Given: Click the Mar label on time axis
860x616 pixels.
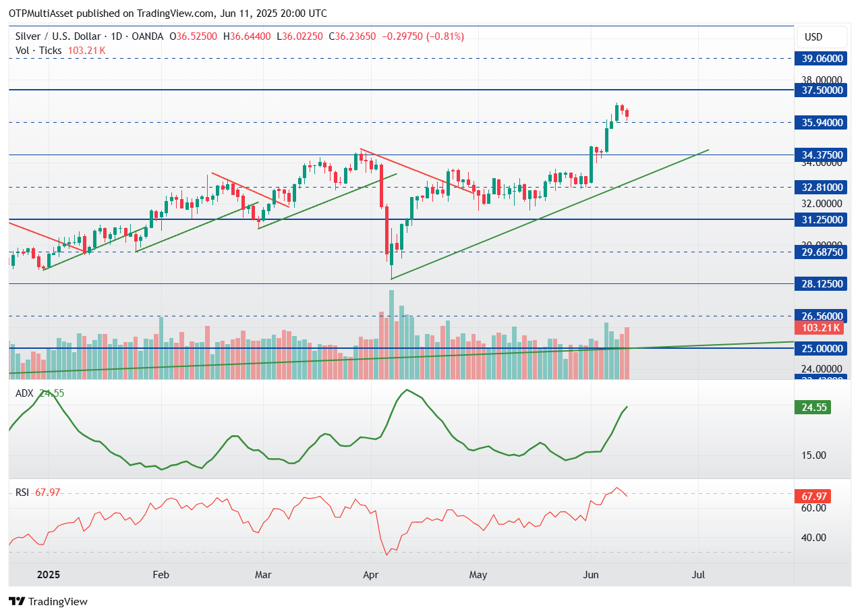Looking at the screenshot, I should pos(264,576).
